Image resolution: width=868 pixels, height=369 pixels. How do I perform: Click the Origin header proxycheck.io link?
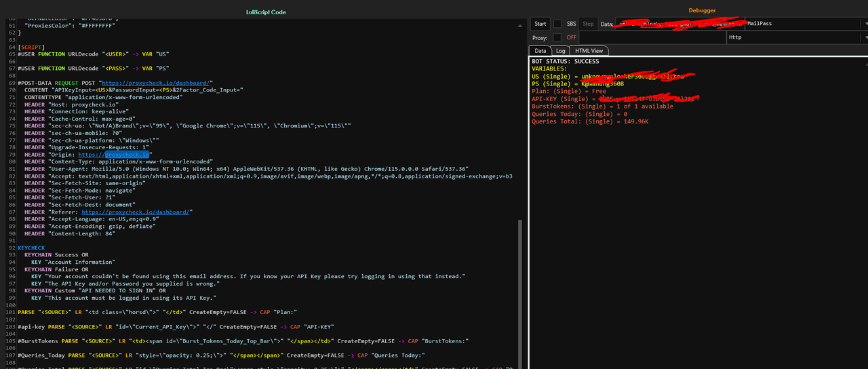point(114,155)
